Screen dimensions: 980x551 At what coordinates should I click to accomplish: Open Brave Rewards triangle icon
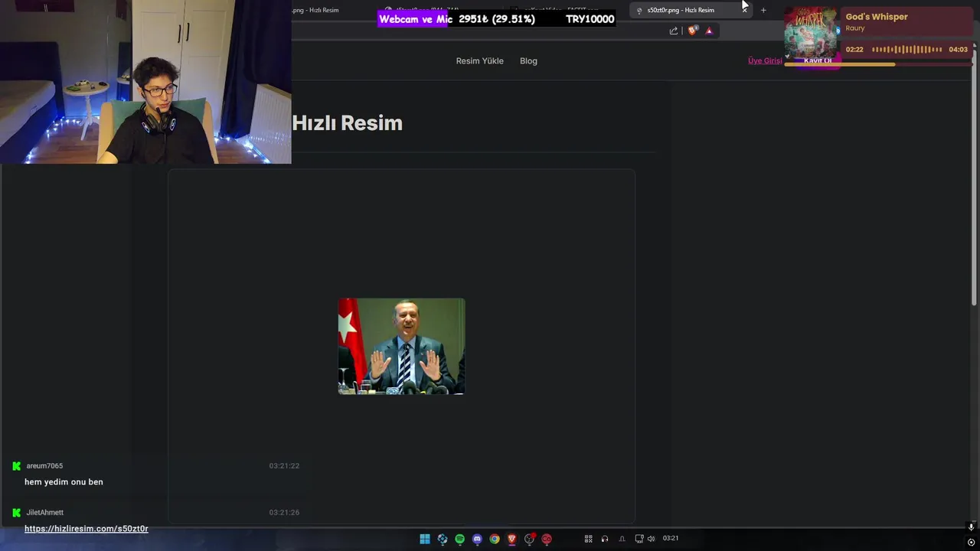coord(709,31)
